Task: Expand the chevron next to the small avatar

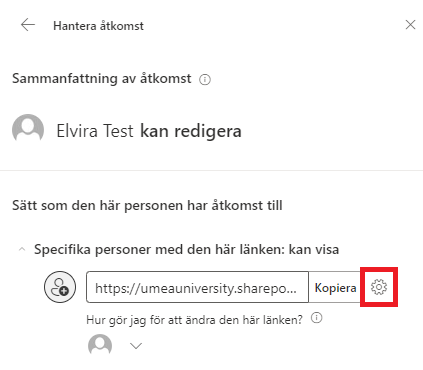Action: [x=136, y=346]
